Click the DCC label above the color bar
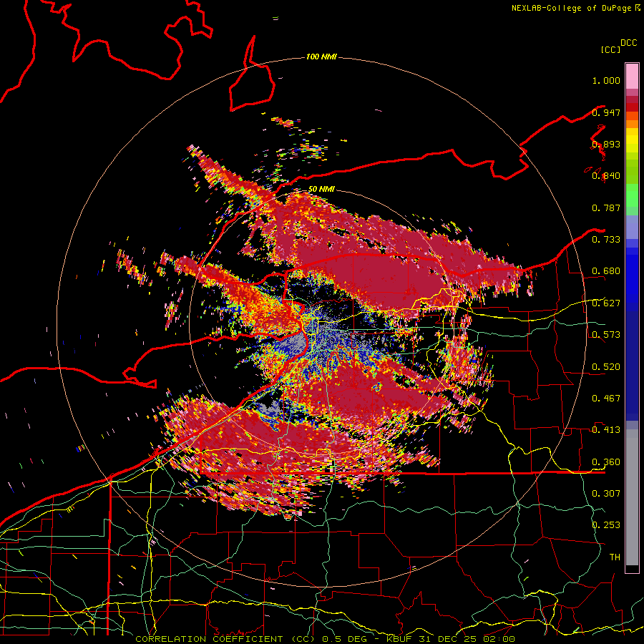 (628, 43)
